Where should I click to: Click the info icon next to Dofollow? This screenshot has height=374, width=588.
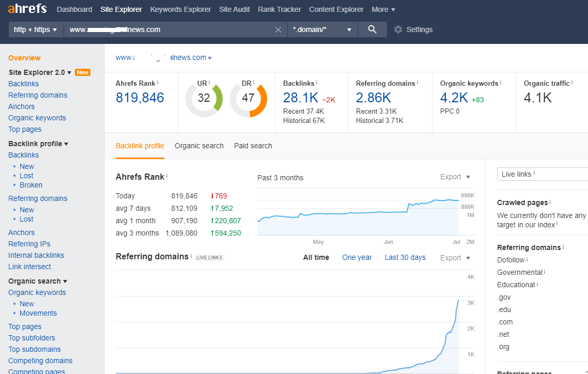[x=527, y=259]
